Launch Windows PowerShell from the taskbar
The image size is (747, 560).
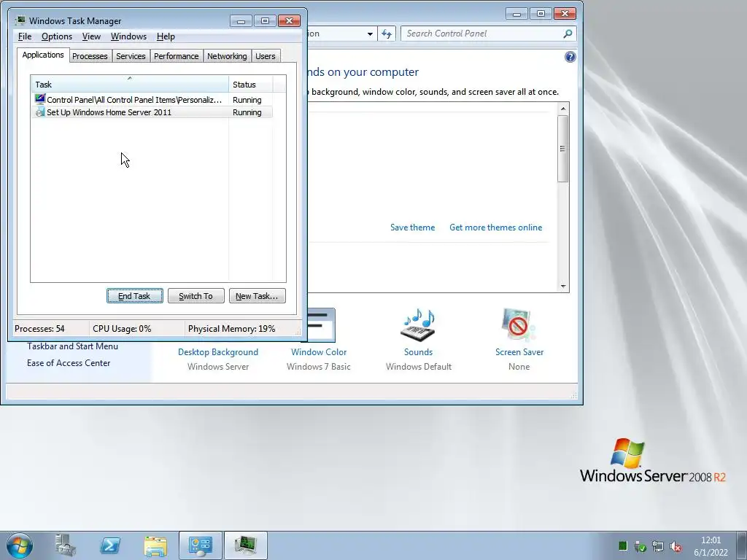tap(110, 545)
